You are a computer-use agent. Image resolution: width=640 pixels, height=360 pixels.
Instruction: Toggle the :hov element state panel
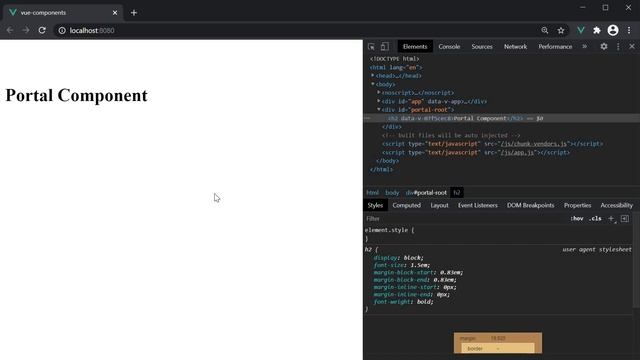coord(577,219)
